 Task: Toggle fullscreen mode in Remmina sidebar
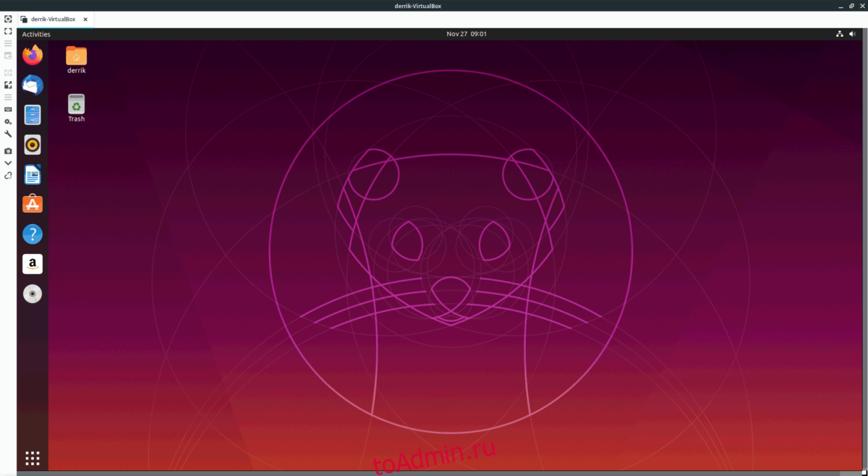[x=8, y=31]
